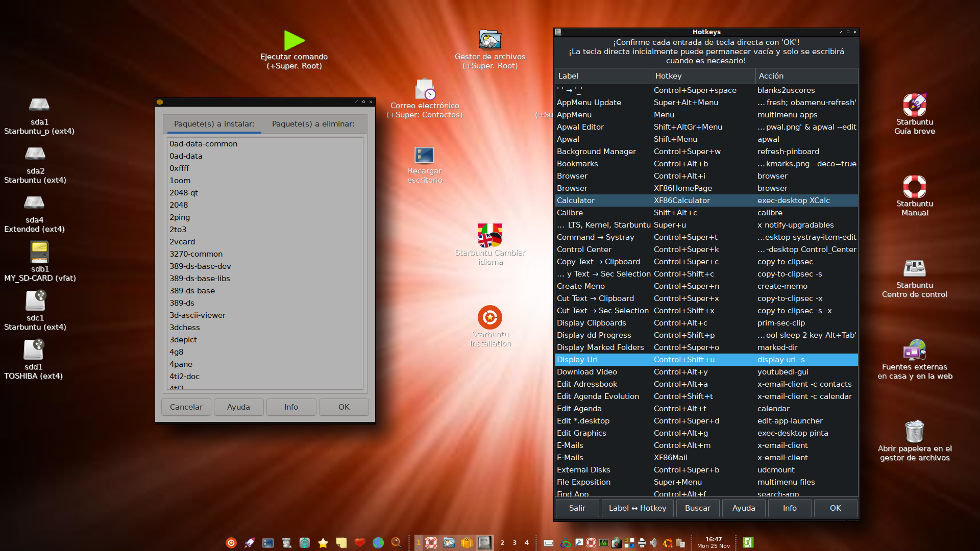
Task: Sort by the Hotkey column header
Action: (704, 76)
